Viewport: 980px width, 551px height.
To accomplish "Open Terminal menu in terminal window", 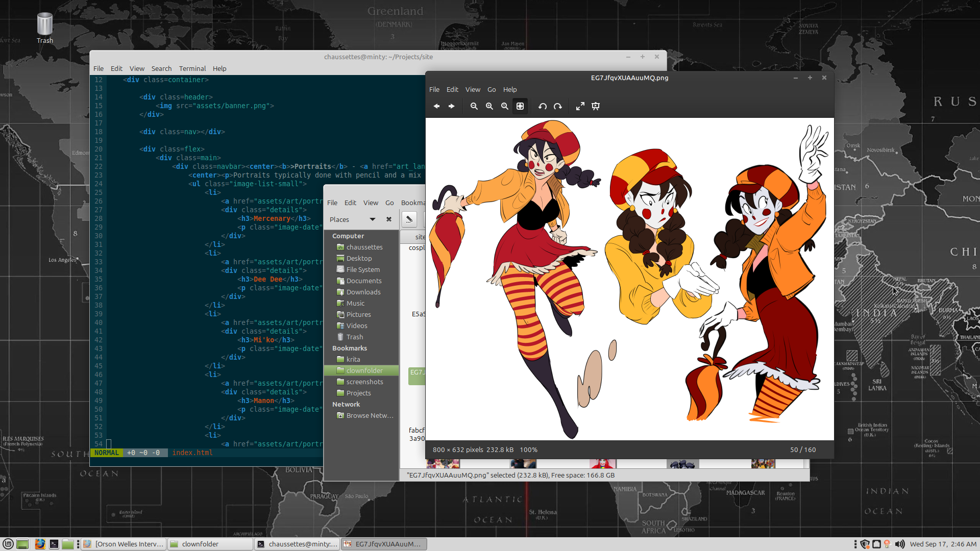I will click(192, 68).
